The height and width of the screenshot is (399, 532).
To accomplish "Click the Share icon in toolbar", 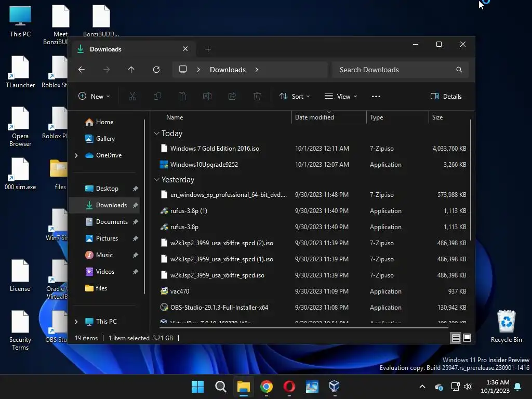I will coord(232,96).
